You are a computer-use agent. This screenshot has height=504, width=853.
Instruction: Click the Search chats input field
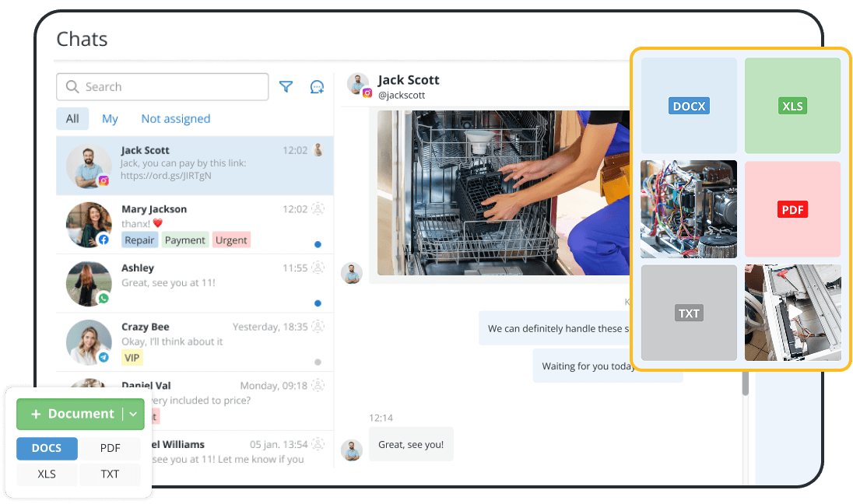pyautogui.click(x=162, y=86)
